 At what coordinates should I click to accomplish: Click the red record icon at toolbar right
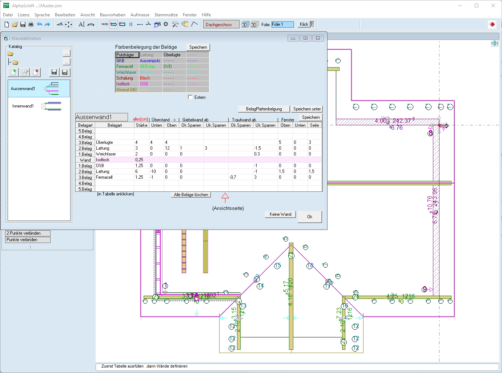click(x=492, y=24)
